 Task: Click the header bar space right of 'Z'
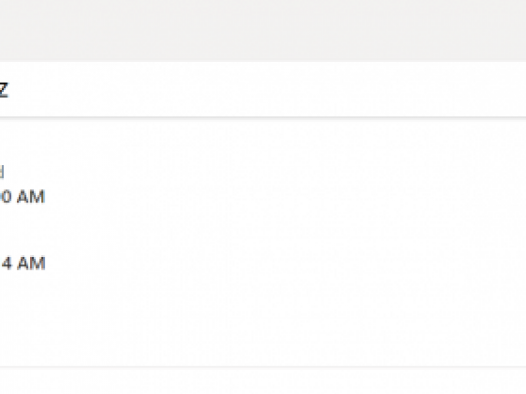267,89
